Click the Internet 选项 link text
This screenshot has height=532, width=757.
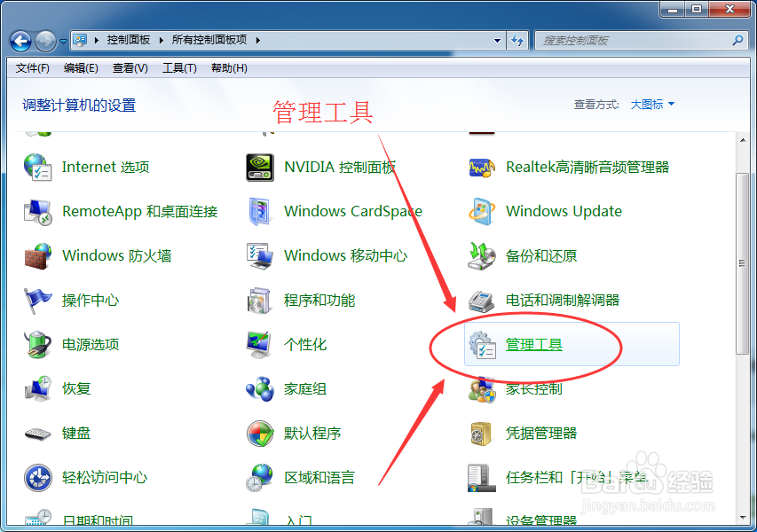point(106,168)
